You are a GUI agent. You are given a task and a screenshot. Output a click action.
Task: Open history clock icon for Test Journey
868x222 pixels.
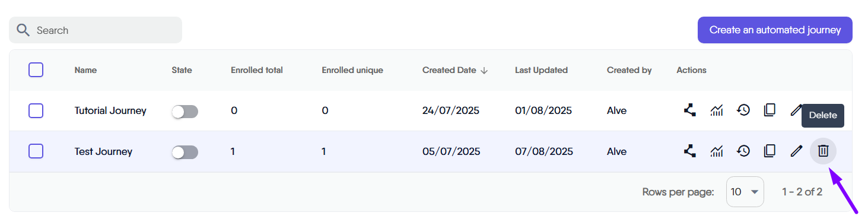pos(743,151)
